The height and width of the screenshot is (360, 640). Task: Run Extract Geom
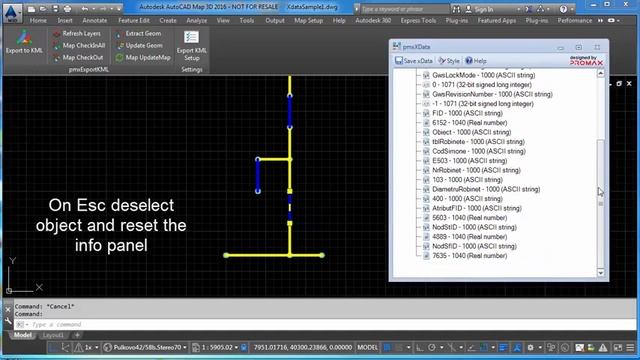[138, 33]
